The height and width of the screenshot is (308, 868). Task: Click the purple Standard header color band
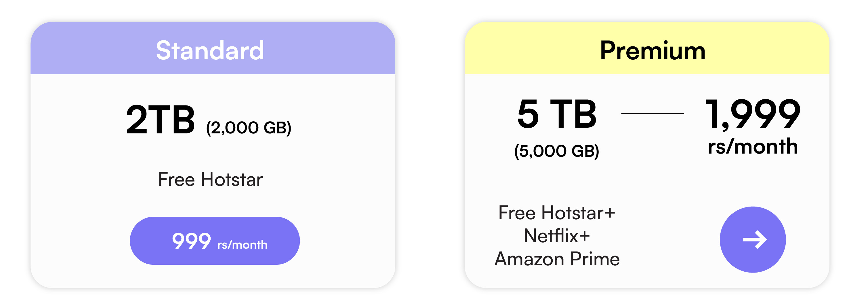[x=213, y=48]
